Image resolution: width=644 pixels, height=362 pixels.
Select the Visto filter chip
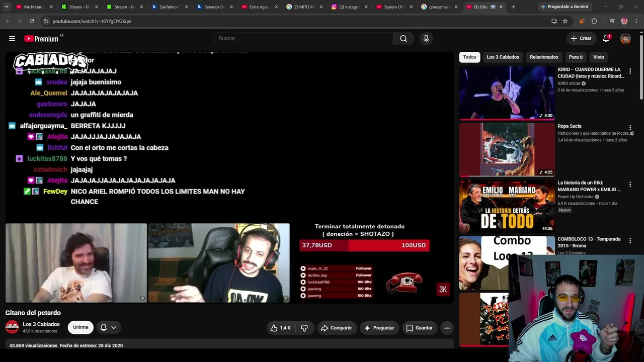point(598,57)
